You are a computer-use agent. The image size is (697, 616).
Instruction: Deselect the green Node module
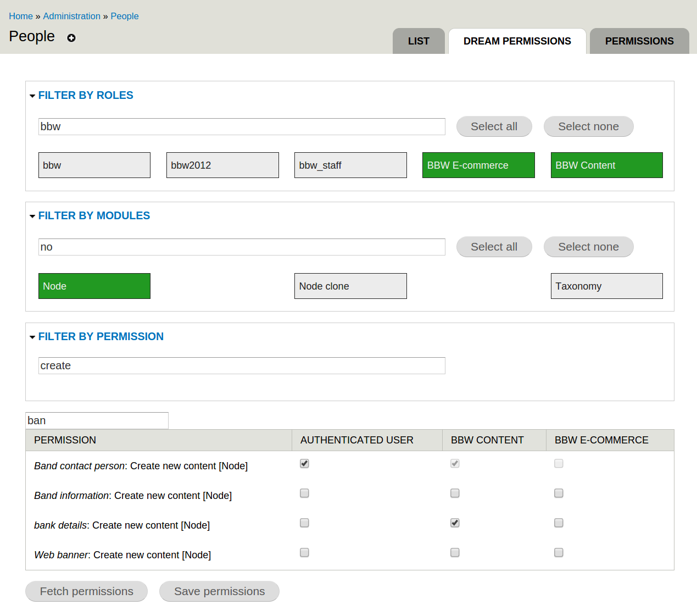coord(94,286)
